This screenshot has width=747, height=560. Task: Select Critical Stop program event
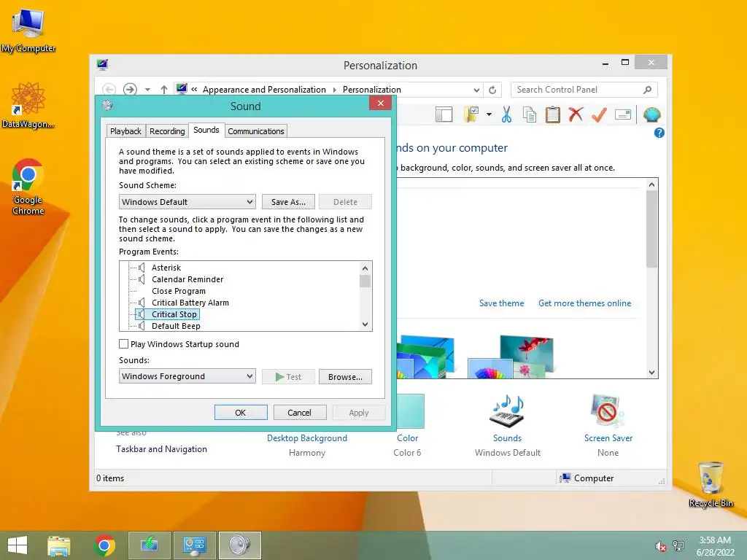tap(174, 314)
